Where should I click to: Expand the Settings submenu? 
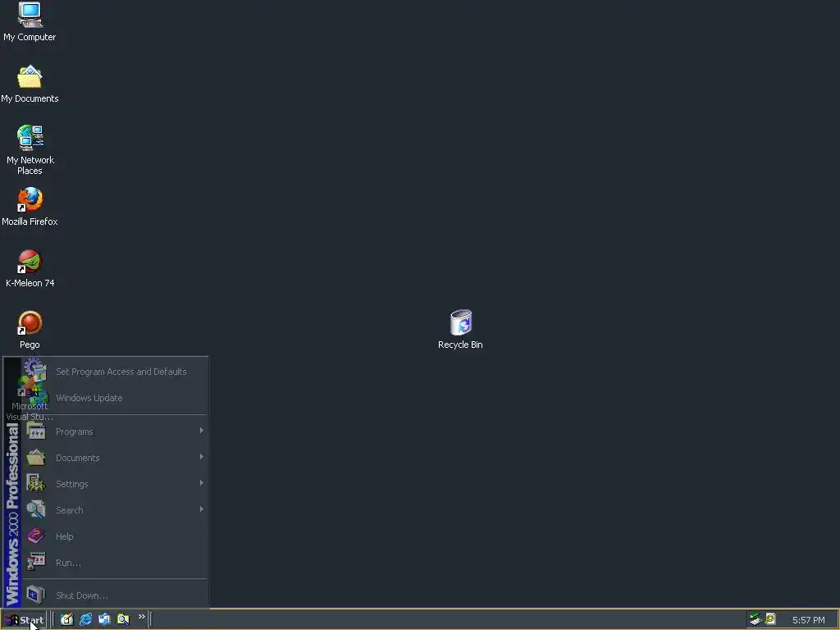[115, 484]
